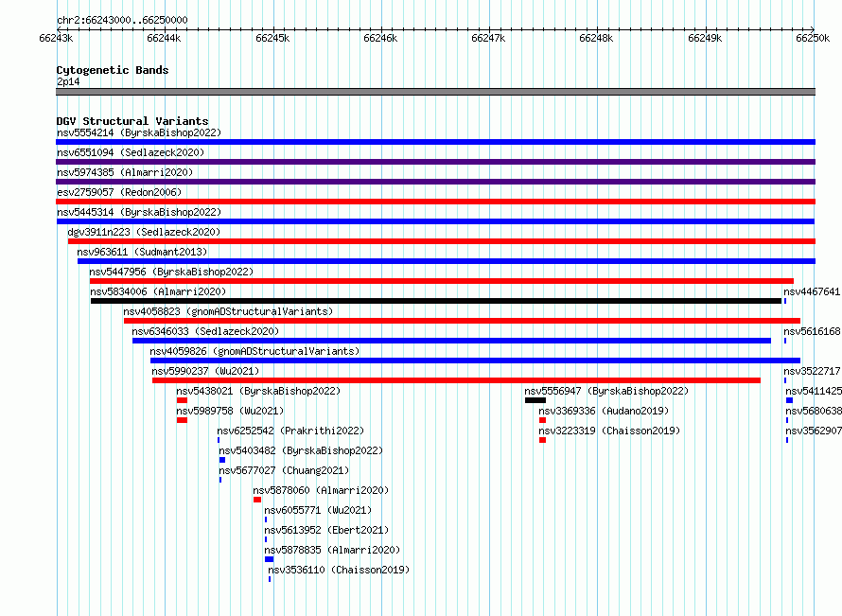842x616 pixels.
Task: Select nsv5447956 (ByrskaBishop2022) label
Action: coord(171,272)
